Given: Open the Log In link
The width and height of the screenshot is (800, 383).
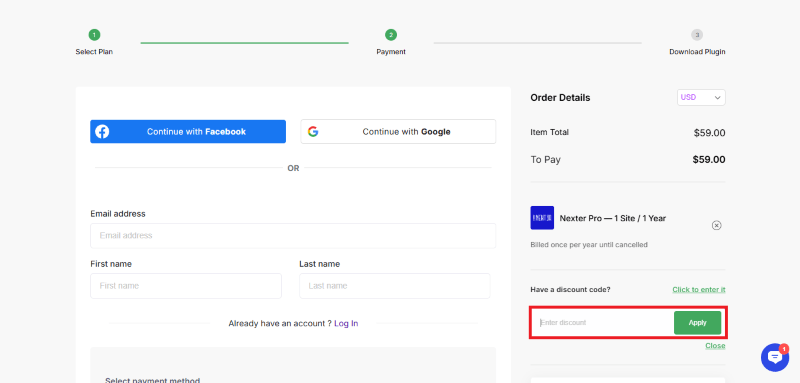Looking at the screenshot, I should click(346, 323).
